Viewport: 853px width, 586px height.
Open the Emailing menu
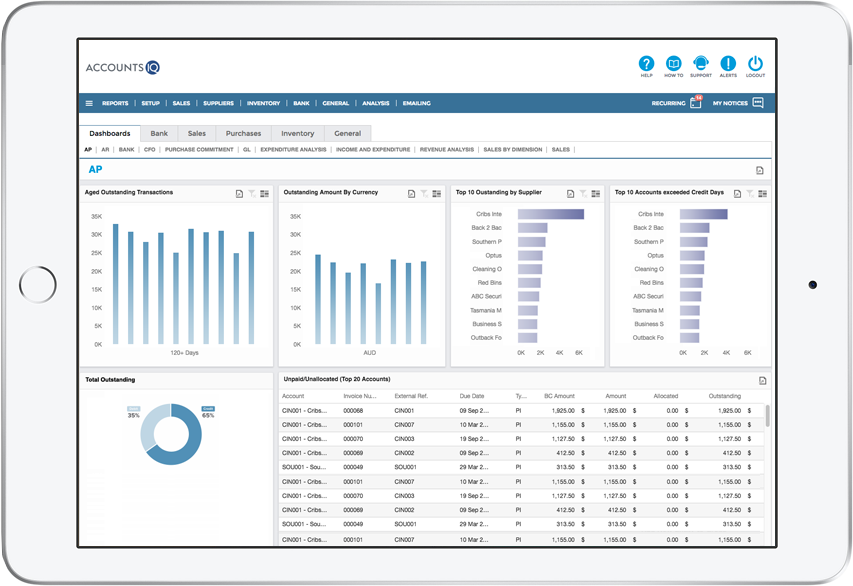(x=417, y=103)
